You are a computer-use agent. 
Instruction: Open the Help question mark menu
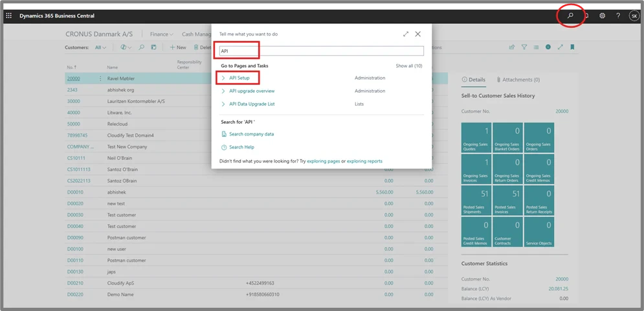tap(618, 16)
